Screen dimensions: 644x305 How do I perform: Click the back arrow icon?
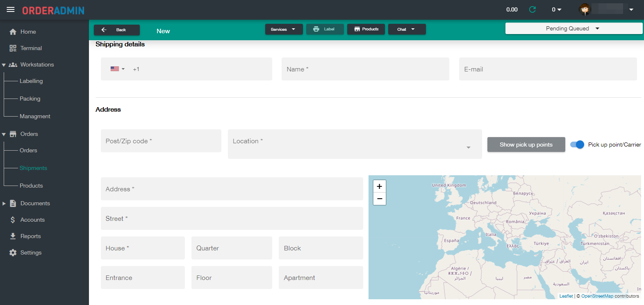pos(104,30)
